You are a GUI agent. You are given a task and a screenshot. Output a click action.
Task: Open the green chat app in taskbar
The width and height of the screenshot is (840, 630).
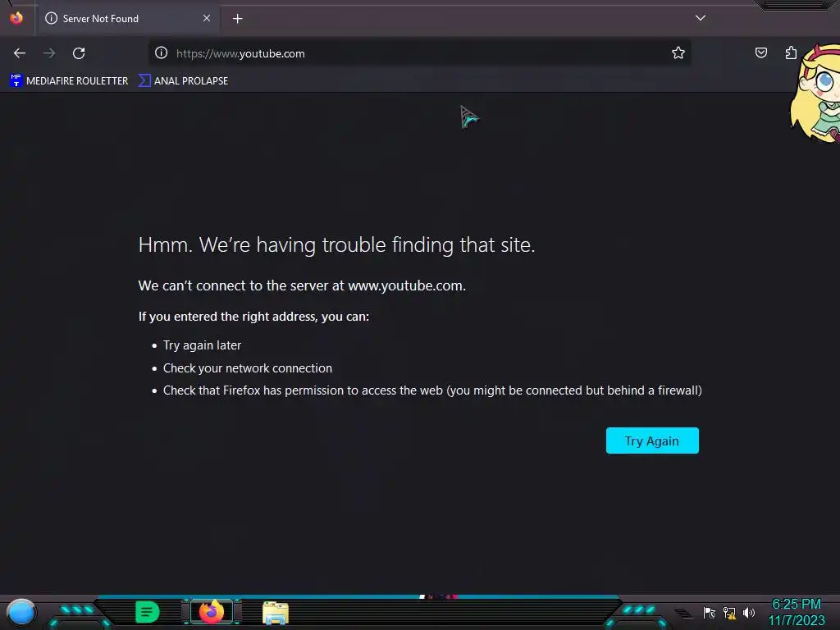pos(148,612)
